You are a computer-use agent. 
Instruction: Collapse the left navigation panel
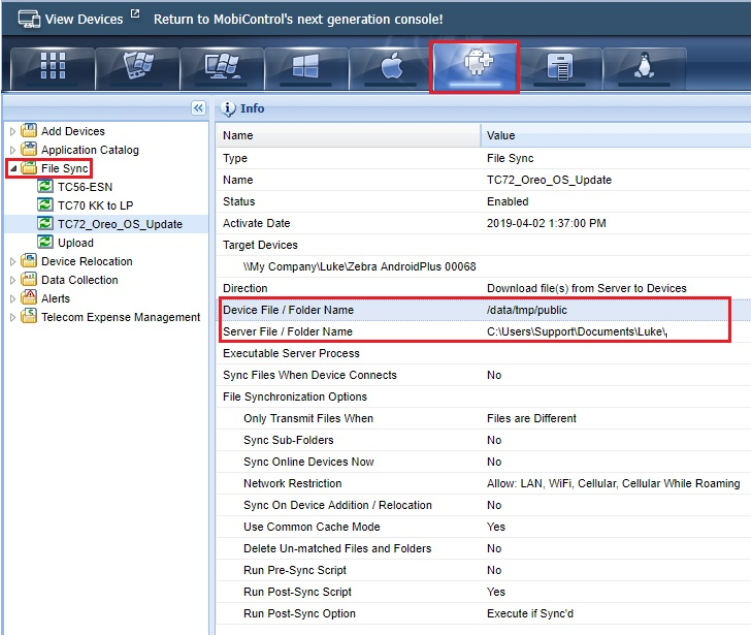tap(198, 108)
